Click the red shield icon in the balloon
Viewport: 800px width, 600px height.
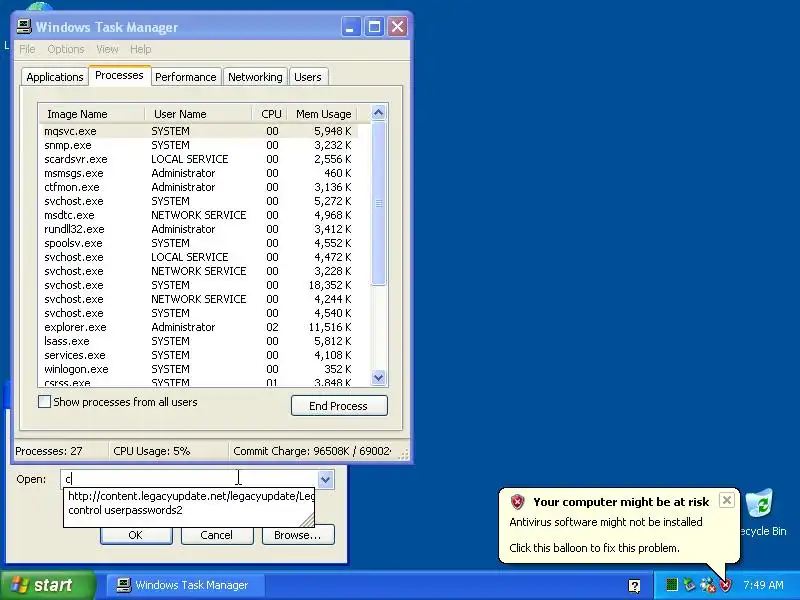(x=517, y=502)
